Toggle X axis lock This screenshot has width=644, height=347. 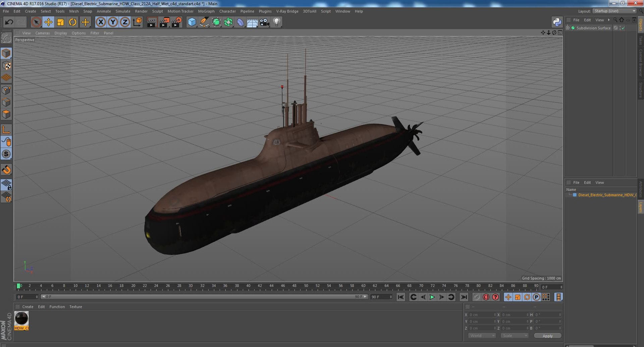pos(101,22)
